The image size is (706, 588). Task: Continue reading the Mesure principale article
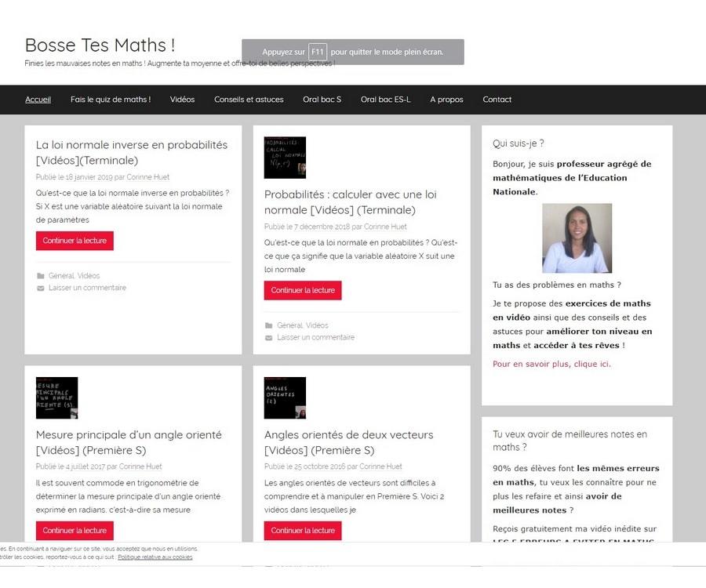(75, 531)
